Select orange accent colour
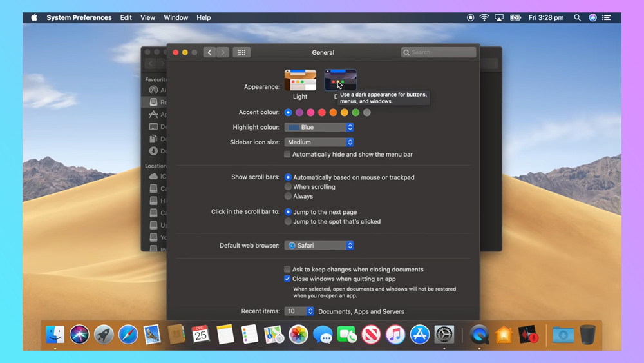644x363 pixels. (x=333, y=112)
